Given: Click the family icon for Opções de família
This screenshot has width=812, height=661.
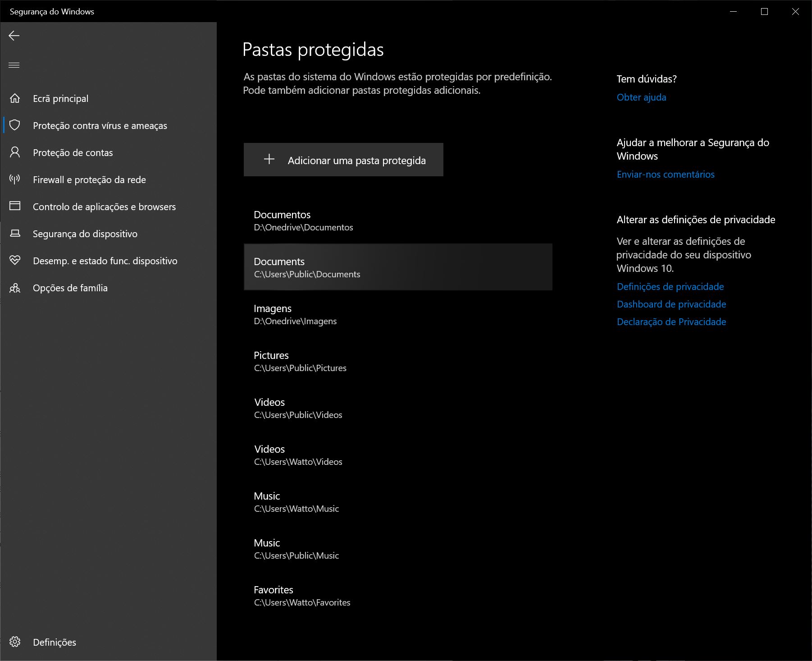Looking at the screenshot, I should tap(15, 288).
